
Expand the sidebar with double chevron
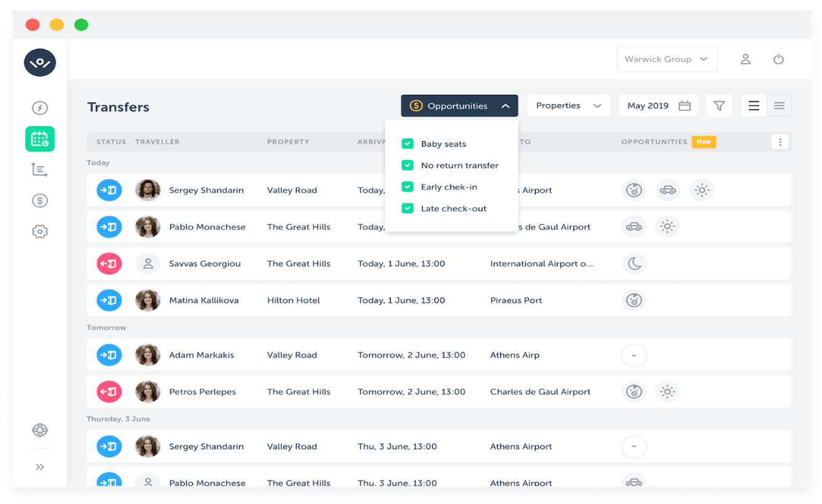pos(40,467)
